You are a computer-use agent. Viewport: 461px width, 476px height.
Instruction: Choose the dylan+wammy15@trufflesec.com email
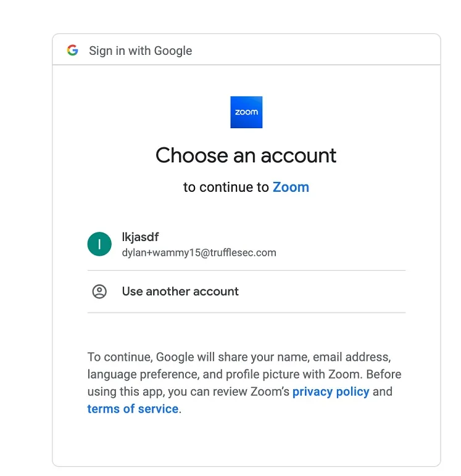click(x=199, y=253)
